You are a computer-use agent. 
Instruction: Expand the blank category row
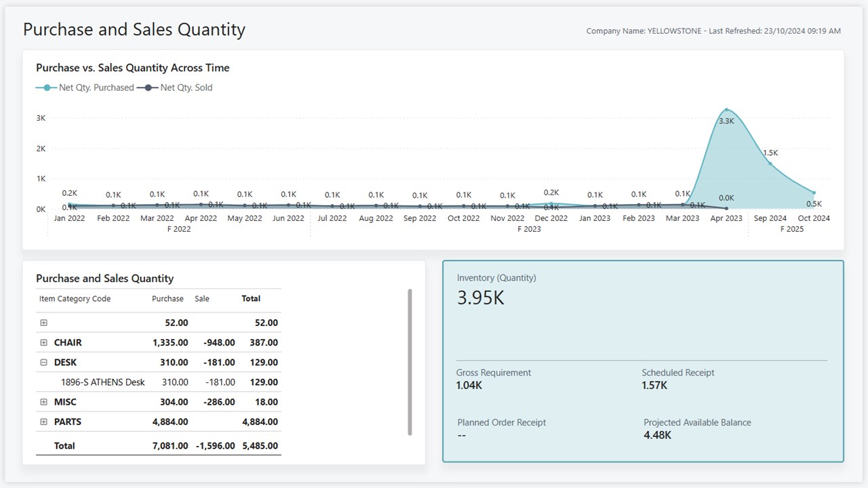point(44,323)
